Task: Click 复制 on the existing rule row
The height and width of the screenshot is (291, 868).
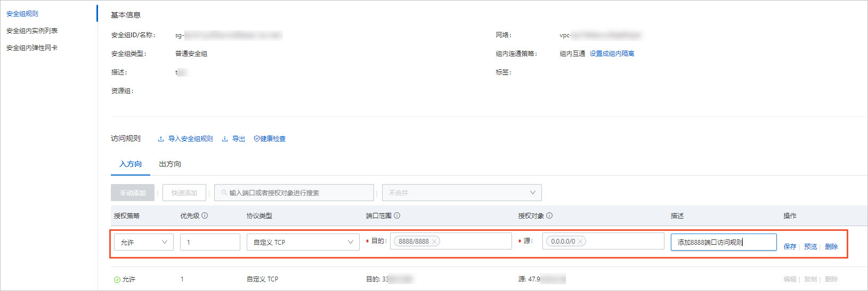Action: pyautogui.click(x=810, y=279)
